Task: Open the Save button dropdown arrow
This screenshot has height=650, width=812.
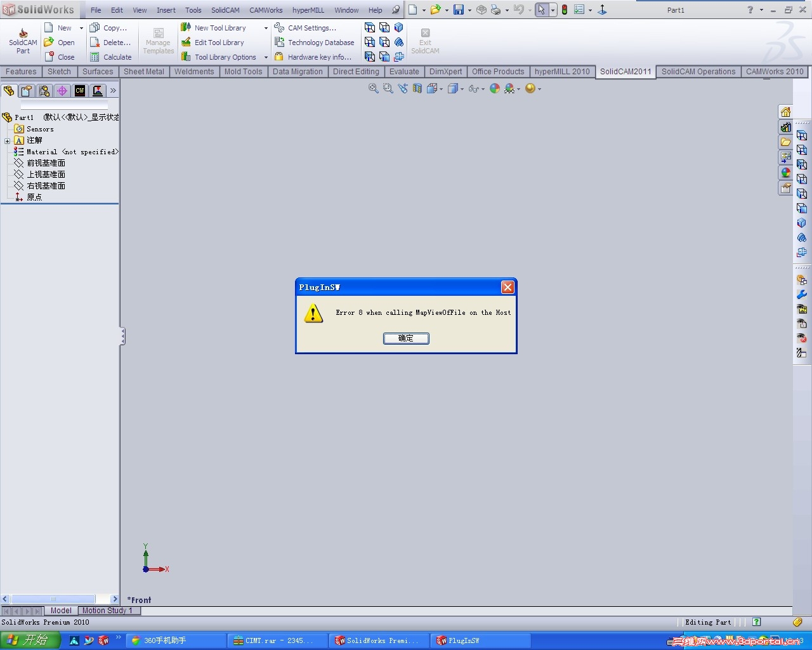Action: click(x=469, y=10)
